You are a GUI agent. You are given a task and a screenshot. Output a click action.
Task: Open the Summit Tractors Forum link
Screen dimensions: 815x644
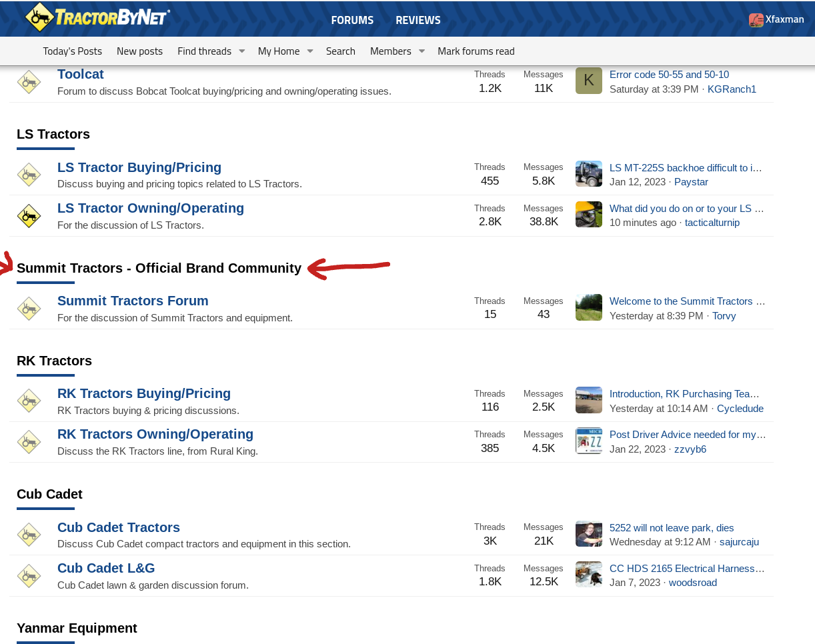pos(133,301)
